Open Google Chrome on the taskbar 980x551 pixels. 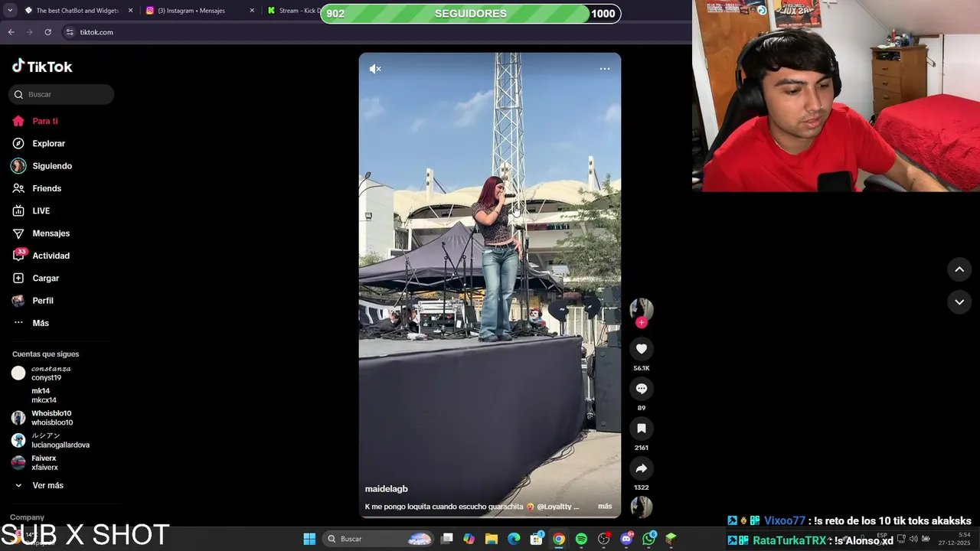(x=559, y=539)
